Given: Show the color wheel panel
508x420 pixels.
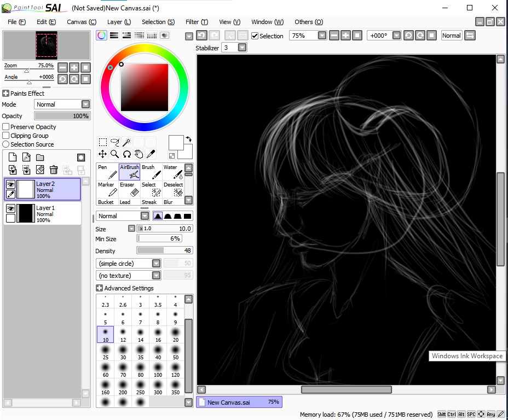Looking at the screenshot, I should pos(101,35).
